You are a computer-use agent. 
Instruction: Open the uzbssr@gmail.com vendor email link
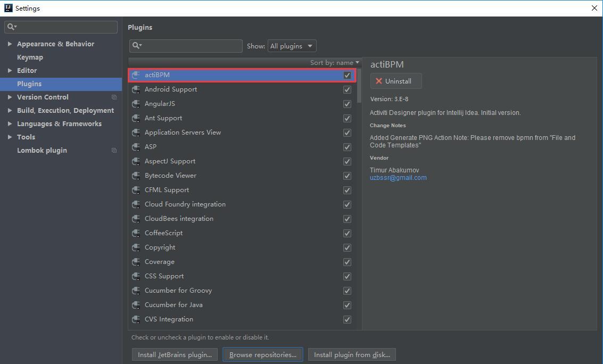coord(398,178)
